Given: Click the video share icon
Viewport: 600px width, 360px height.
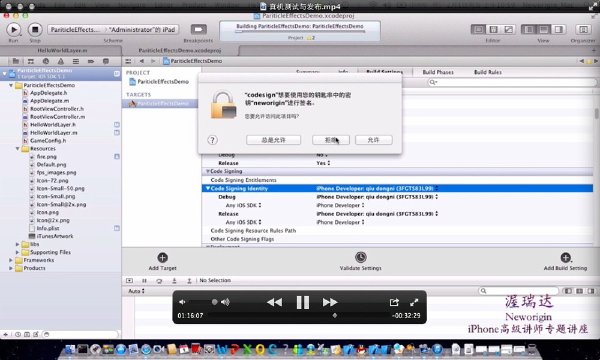Looking at the screenshot, I should click(x=394, y=302).
